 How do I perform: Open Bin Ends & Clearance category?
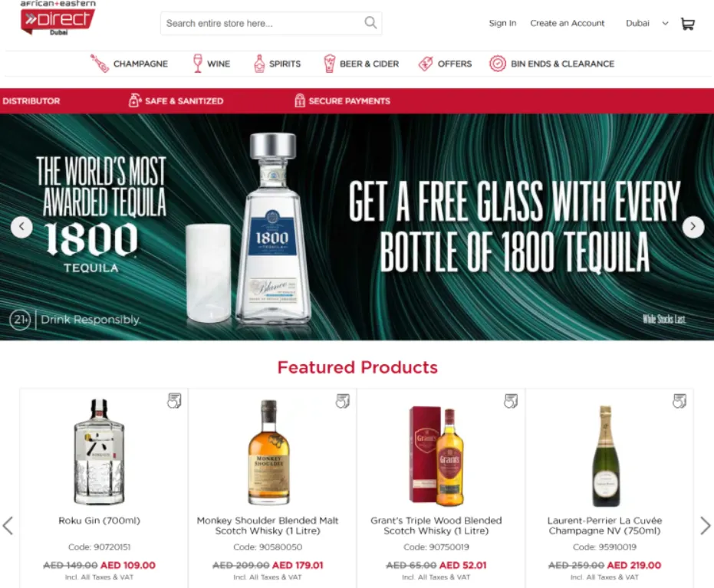click(x=551, y=64)
